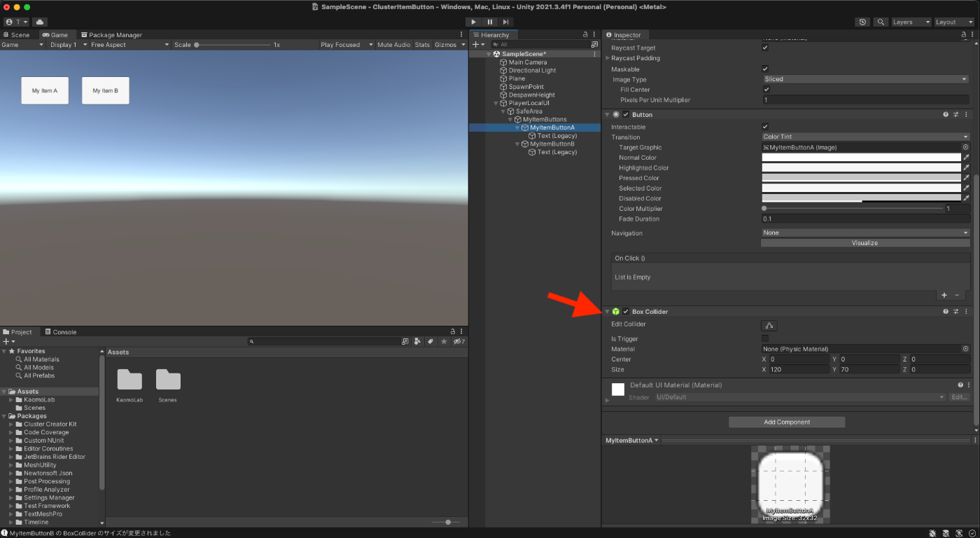980x538 pixels.
Task: Collapse the Box Collider component foldout
Action: click(x=607, y=312)
